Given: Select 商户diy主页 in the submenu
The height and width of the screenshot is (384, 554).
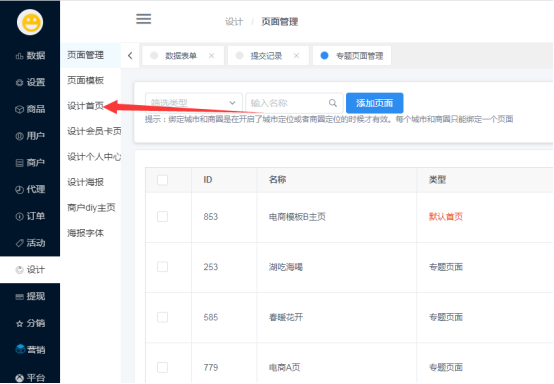Looking at the screenshot, I should point(90,208).
